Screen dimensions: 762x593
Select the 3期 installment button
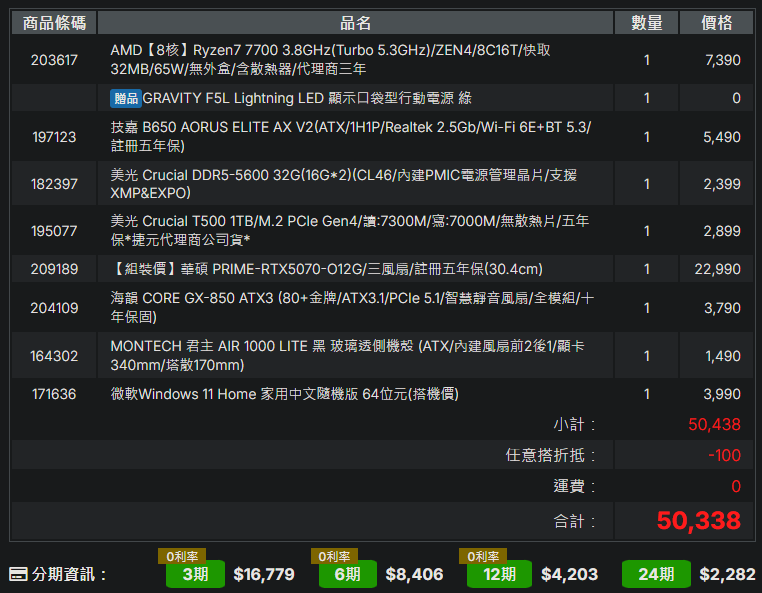(x=195, y=574)
